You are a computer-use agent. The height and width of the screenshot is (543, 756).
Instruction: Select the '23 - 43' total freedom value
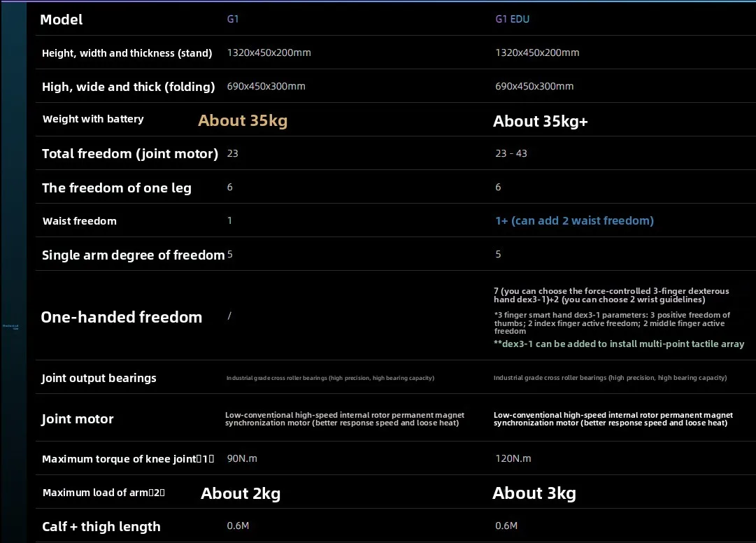point(511,153)
